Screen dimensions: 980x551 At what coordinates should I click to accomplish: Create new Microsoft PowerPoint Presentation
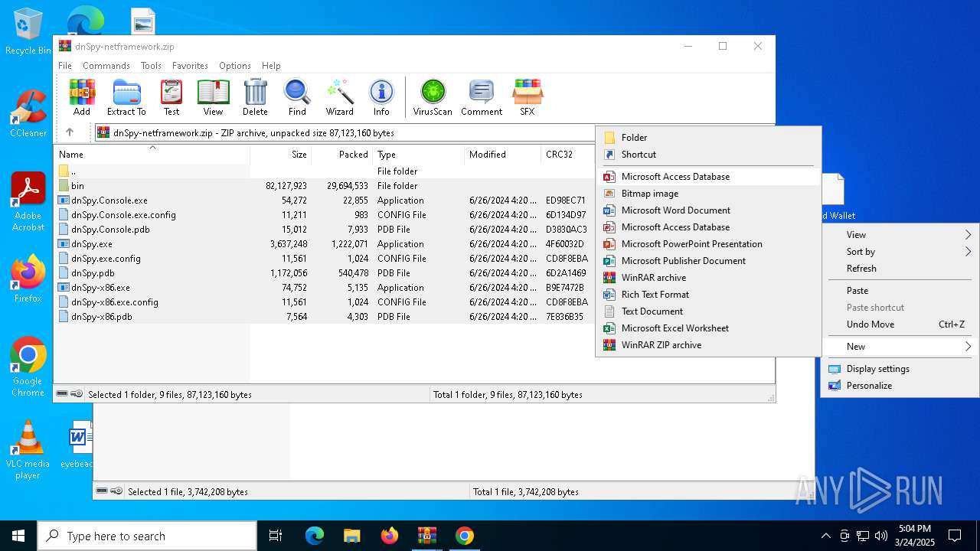[x=708, y=244]
